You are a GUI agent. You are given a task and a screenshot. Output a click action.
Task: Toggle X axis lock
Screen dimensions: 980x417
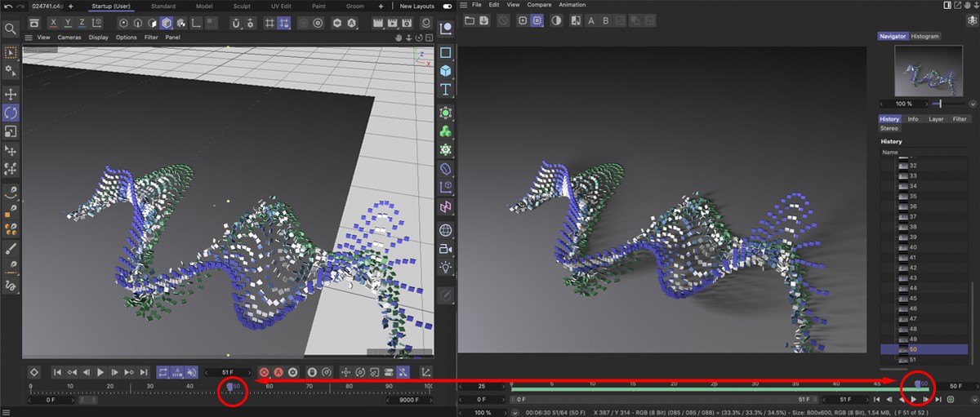(x=53, y=24)
